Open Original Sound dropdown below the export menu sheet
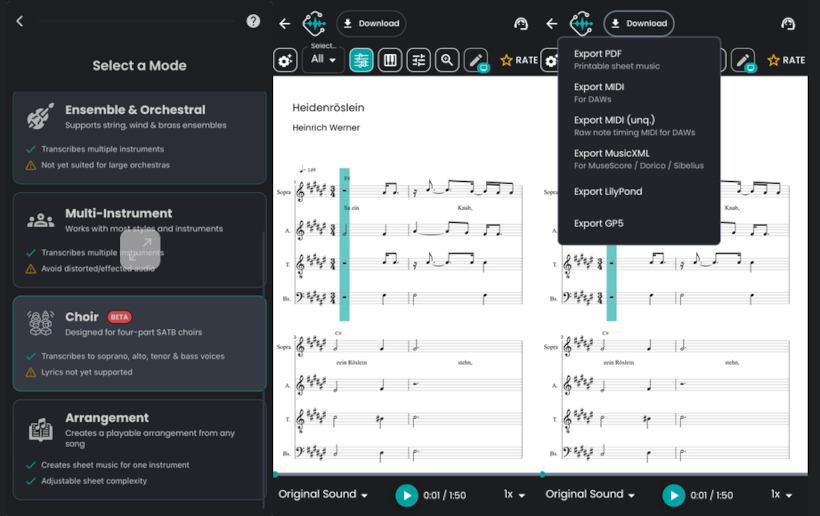Screen dimensions: 820x516 click(590, 495)
